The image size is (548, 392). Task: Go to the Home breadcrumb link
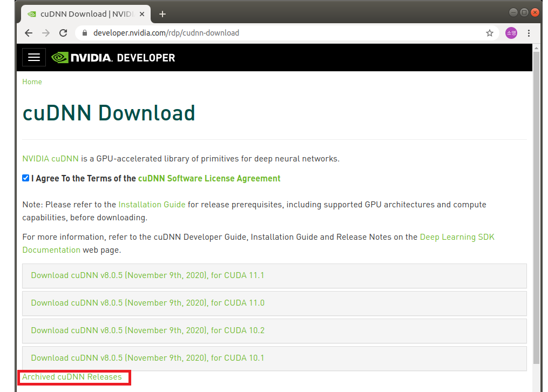(32, 82)
